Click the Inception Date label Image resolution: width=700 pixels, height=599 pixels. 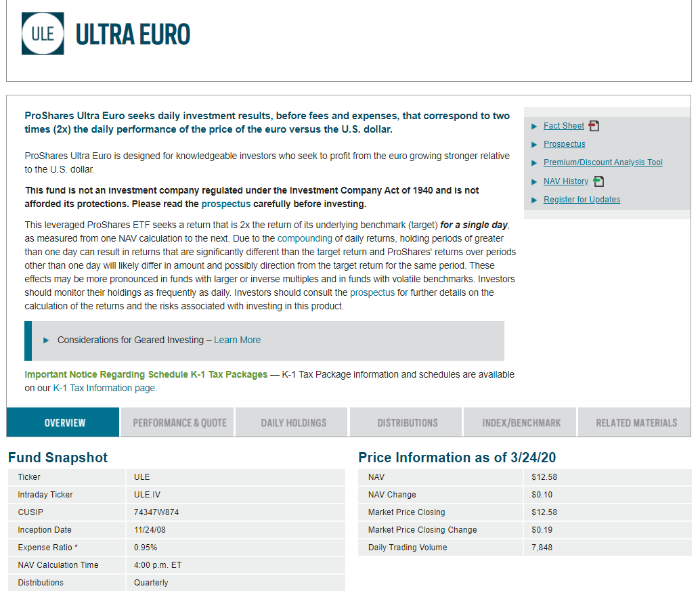tap(45, 530)
